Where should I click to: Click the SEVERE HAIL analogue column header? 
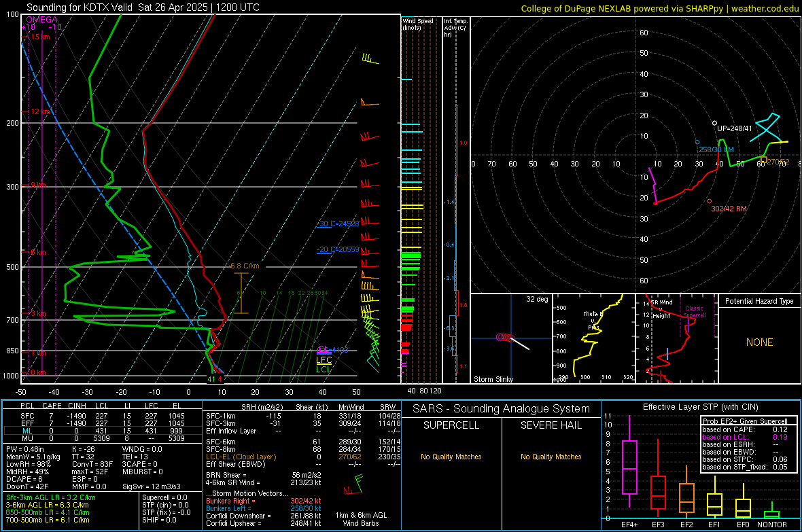(x=551, y=425)
